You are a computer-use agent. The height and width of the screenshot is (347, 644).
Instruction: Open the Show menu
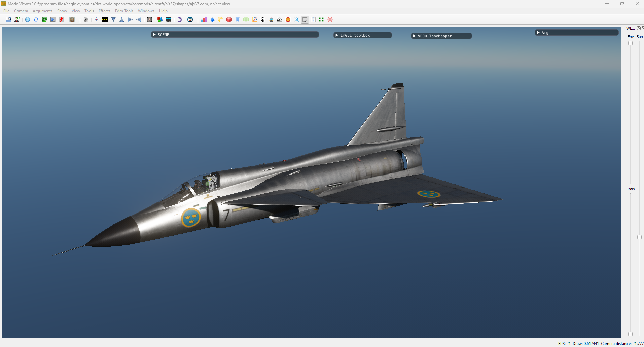tap(62, 11)
